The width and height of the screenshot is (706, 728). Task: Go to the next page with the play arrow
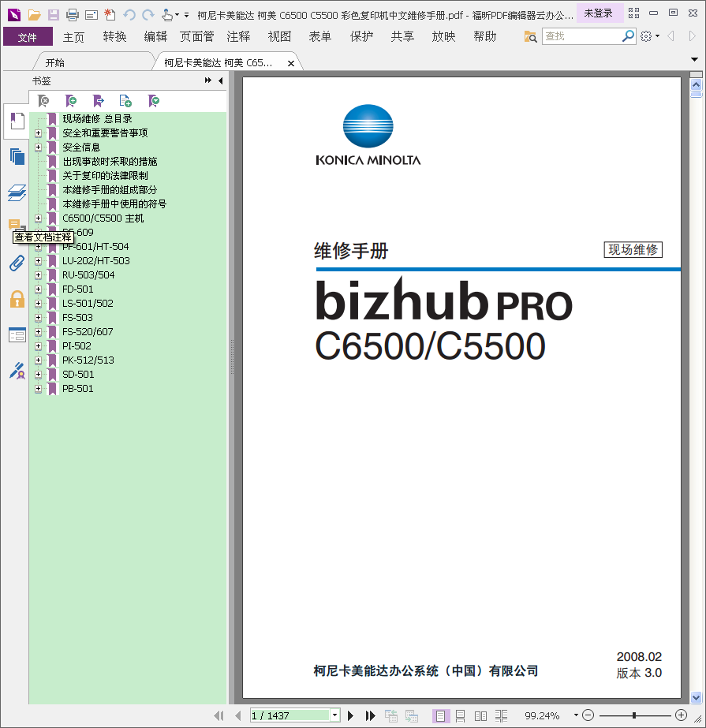point(351,715)
